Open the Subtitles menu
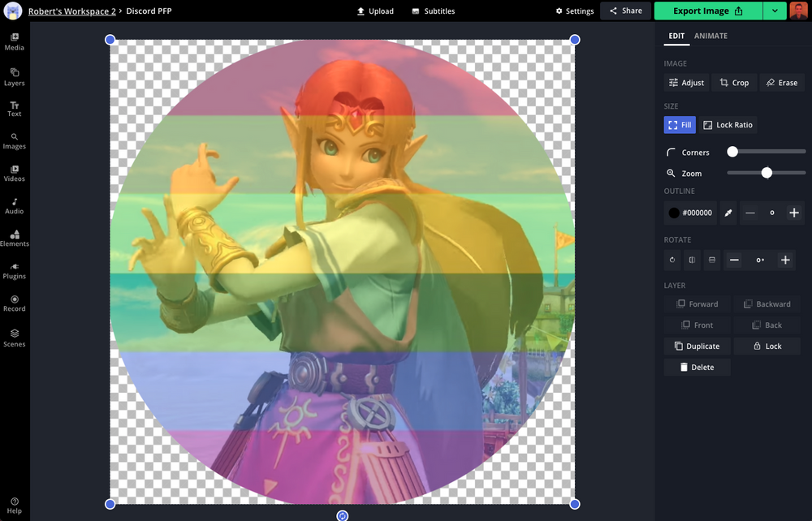812x521 pixels. (x=434, y=11)
